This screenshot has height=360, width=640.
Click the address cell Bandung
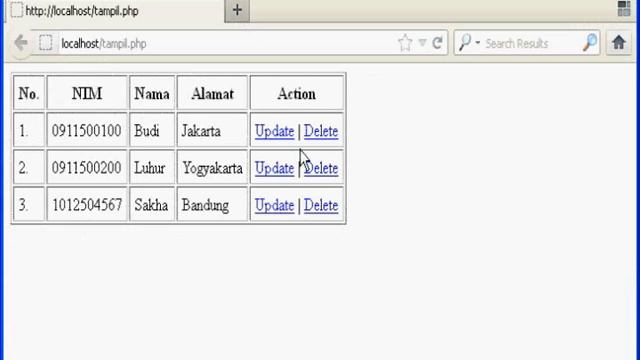point(212,205)
